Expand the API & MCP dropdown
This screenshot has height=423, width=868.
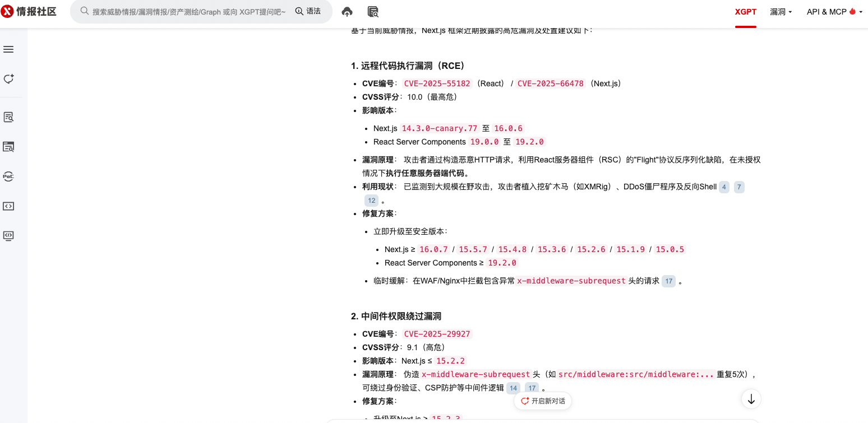pos(834,12)
